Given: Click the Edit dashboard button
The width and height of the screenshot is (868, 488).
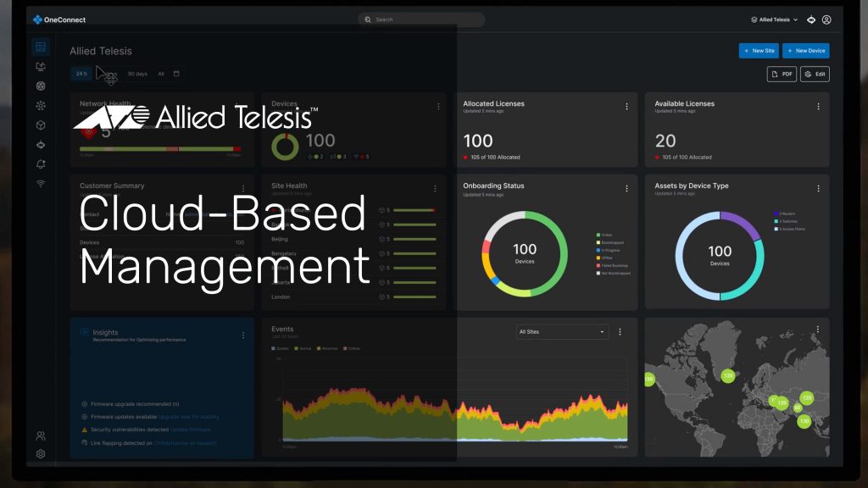Looking at the screenshot, I should pos(815,75).
